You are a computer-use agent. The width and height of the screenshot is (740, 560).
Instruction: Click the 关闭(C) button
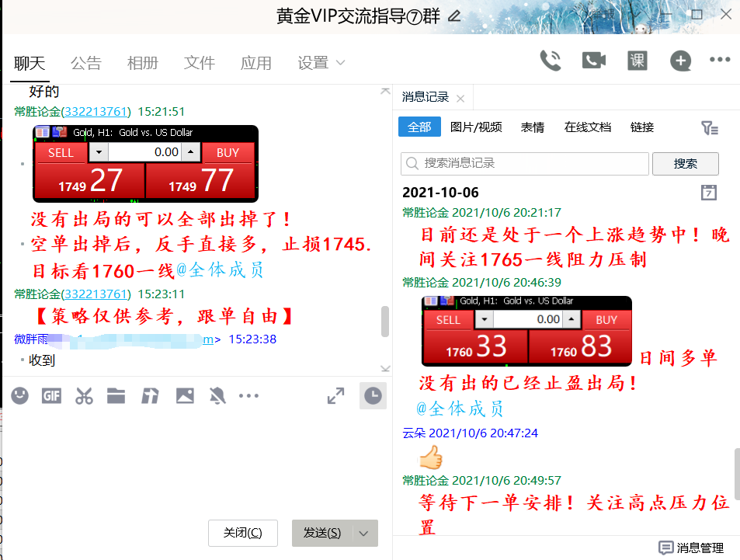(x=242, y=533)
